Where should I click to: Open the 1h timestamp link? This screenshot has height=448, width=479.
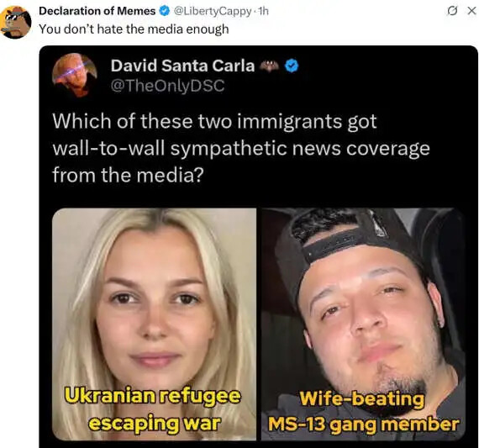tap(263, 11)
